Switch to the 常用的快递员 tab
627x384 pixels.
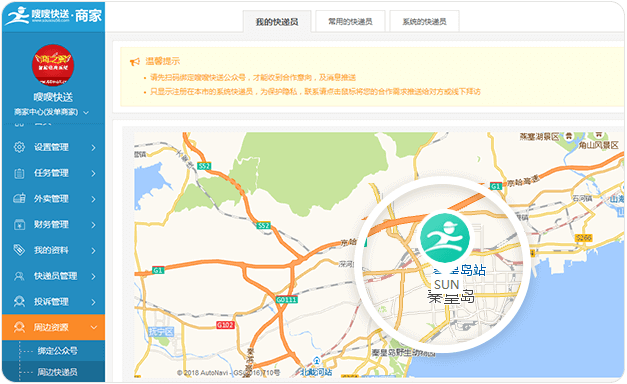350,21
